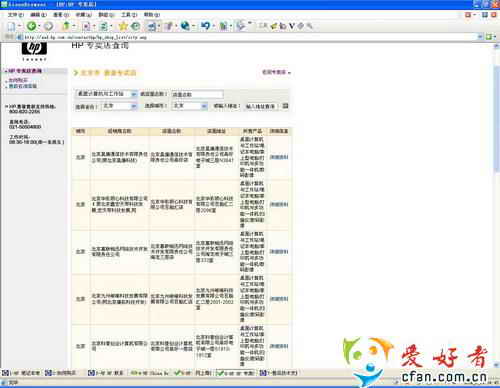Click the bold V toolbar icon
The height and width of the screenshot is (388, 500).
(x=292, y=26)
